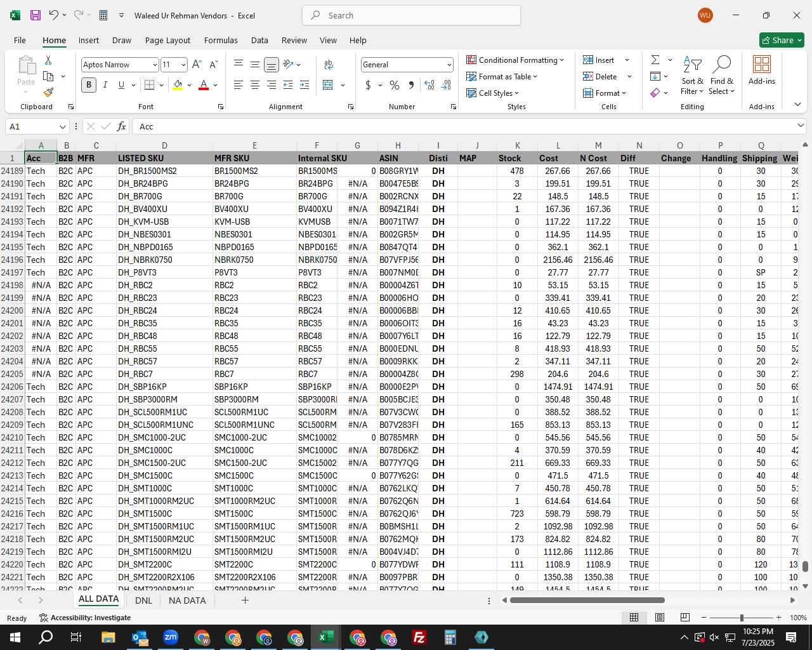Open the font size dropdown
Viewport: 812px width, 650px height.
click(183, 65)
